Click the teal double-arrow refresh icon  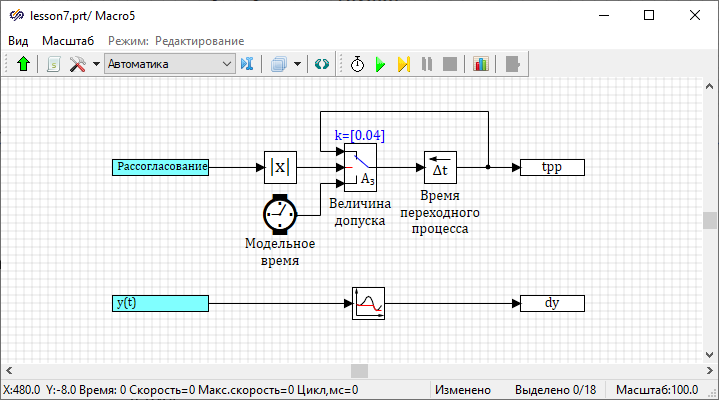tap(321, 64)
